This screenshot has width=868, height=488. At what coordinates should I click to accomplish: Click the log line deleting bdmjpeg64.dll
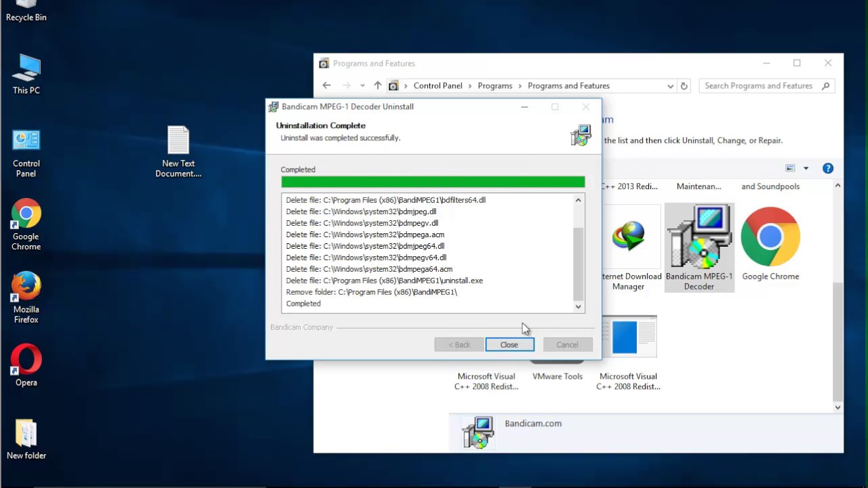365,246
